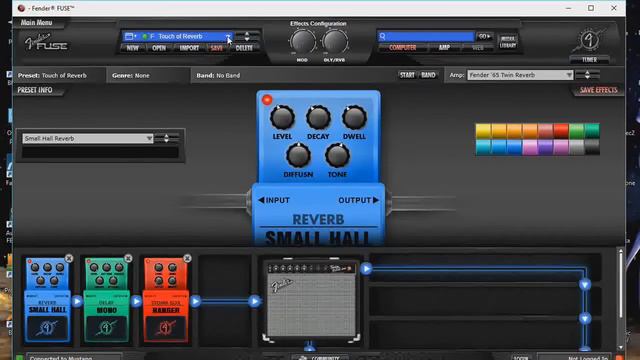The width and height of the screenshot is (640, 360).
Task: Remove the Mono delay pedal via X
Action: coord(128,258)
